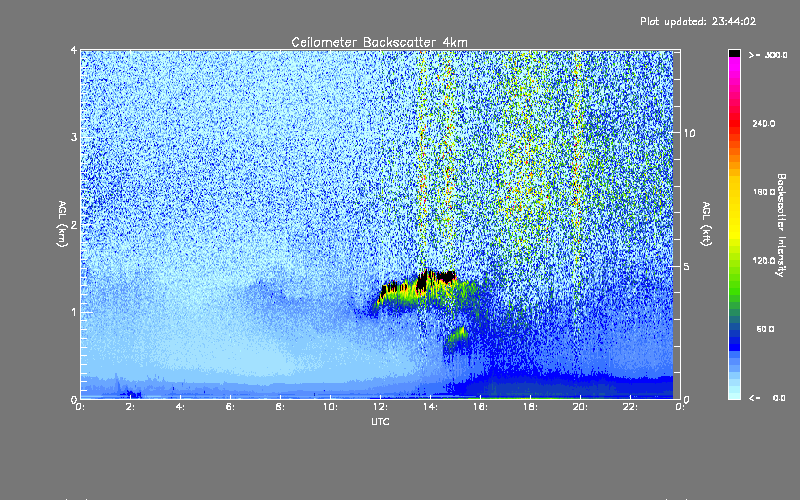The image size is (800, 500).
Task: Click the '3' km altitude tick label
Action: point(74,138)
